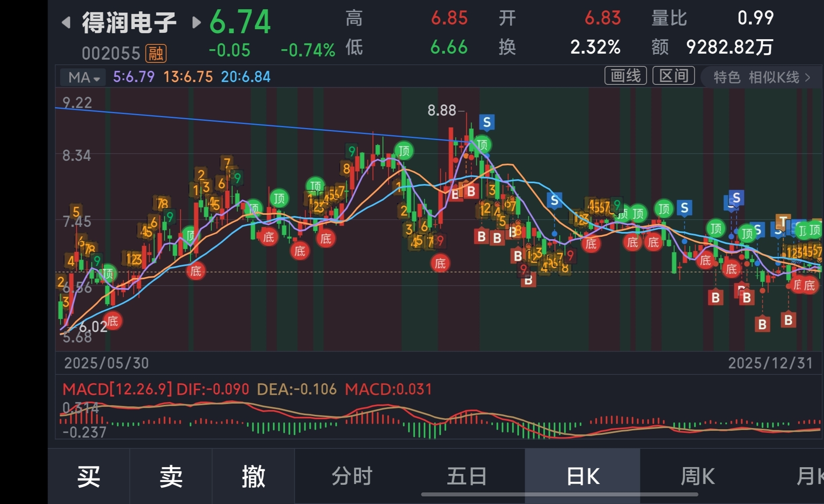Click the 8.88 high price label

442,110
